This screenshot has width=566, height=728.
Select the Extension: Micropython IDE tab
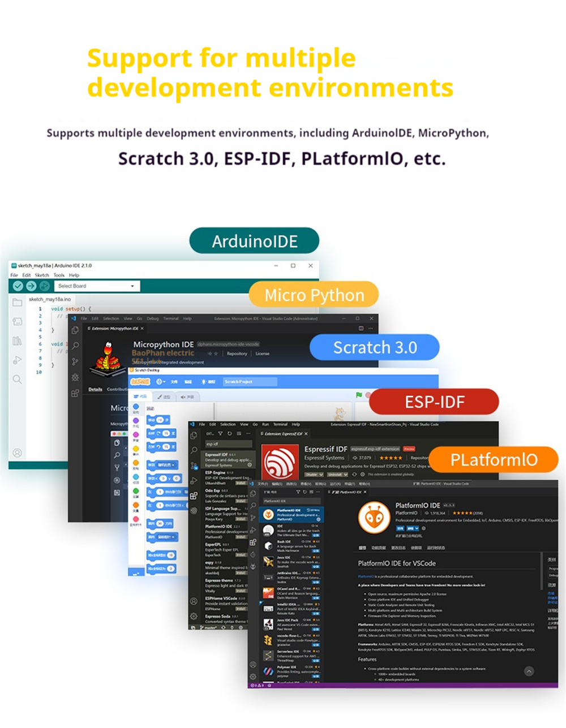115,328
